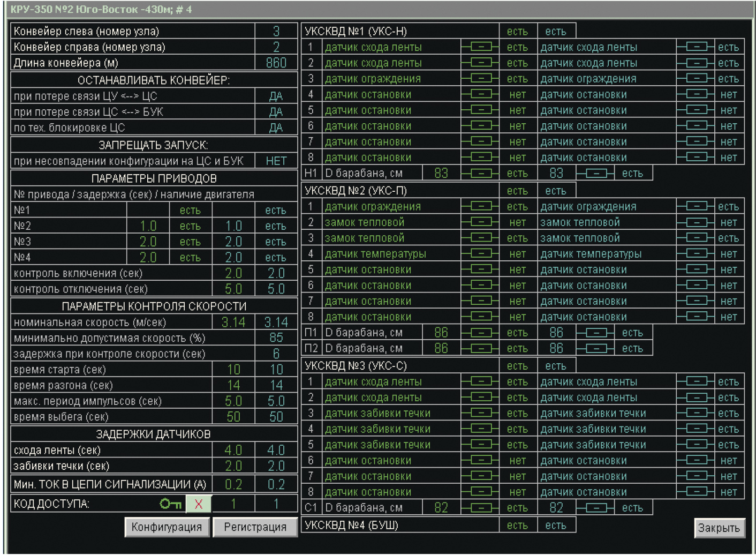Click green contact symbol in УКСКВД №2 row 8
756x555 pixels.
coord(480,317)
